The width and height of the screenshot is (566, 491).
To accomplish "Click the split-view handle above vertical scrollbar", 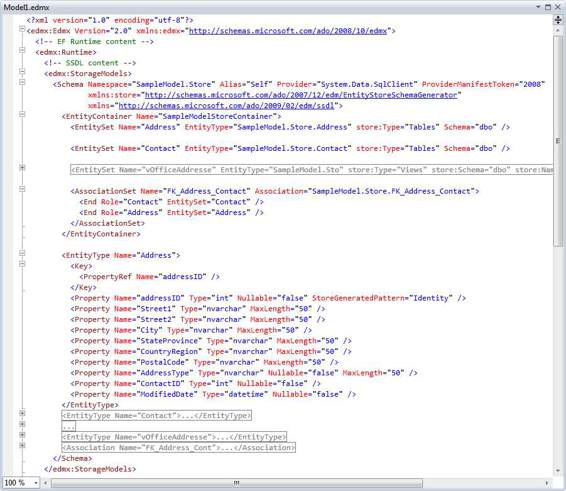I will click(558, 20).
